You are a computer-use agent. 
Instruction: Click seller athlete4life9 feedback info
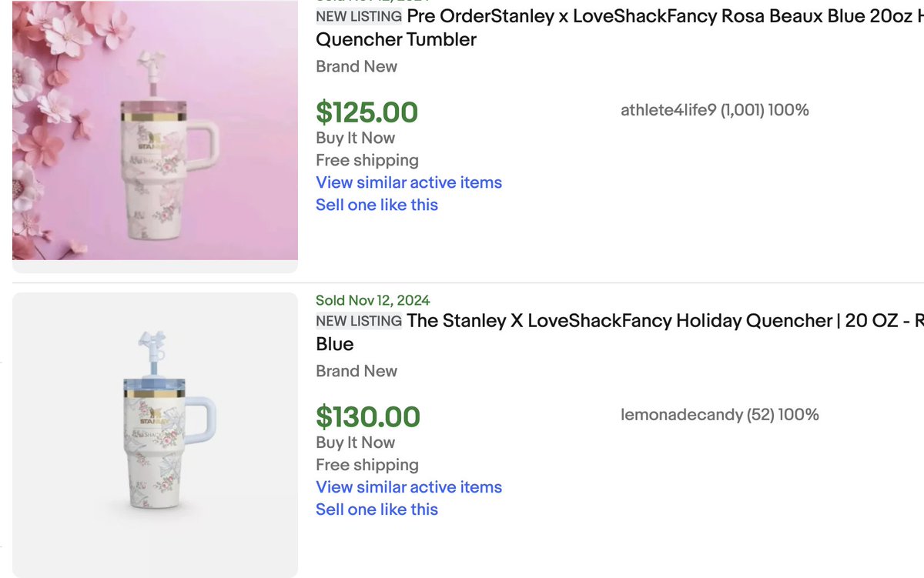point(715,110)
